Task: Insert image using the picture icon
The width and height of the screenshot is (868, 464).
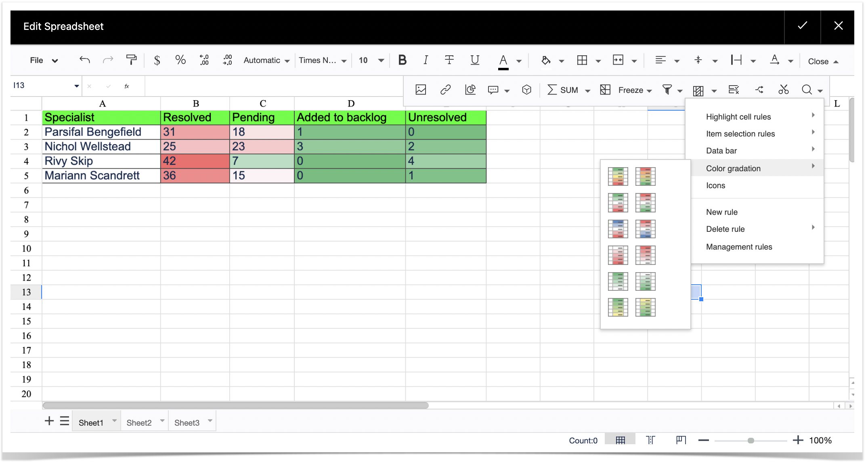Action: pyautogui.click(x=421, y=90)
